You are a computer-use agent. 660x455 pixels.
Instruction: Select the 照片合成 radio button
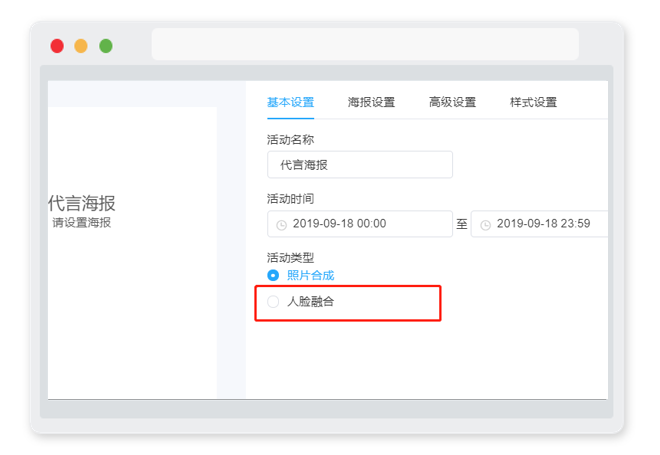click(273, 275)
